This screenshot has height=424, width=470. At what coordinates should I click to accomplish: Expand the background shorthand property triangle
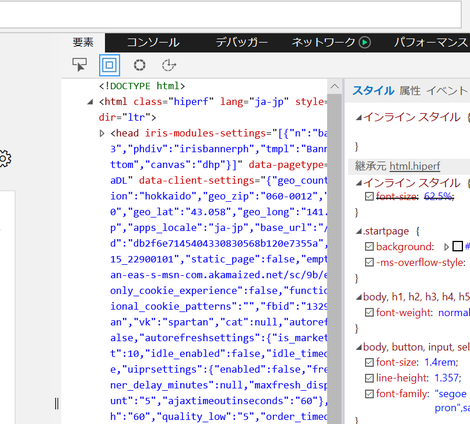tap(446, 247)
